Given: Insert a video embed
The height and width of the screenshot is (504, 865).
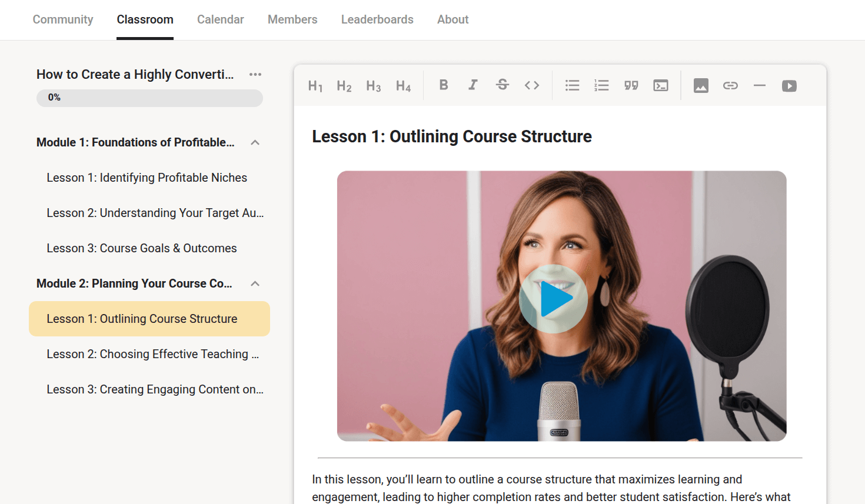Looking at the screenshot, I should [789, 86].
